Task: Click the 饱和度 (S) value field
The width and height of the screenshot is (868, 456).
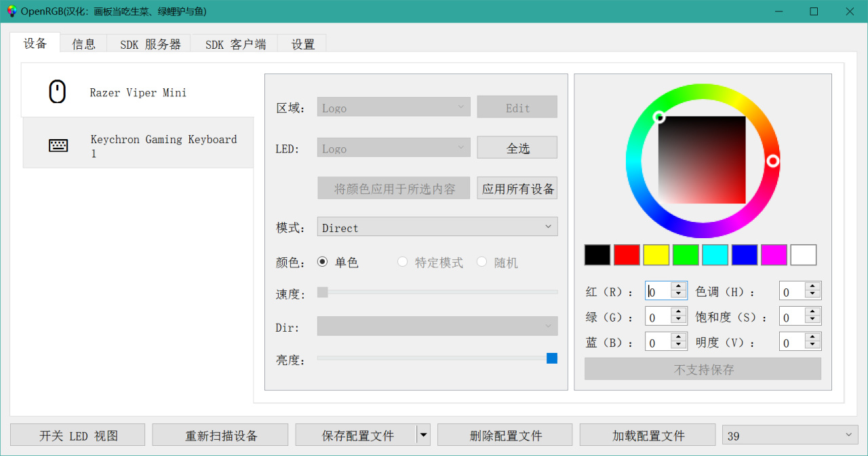Action: (792, 317)
